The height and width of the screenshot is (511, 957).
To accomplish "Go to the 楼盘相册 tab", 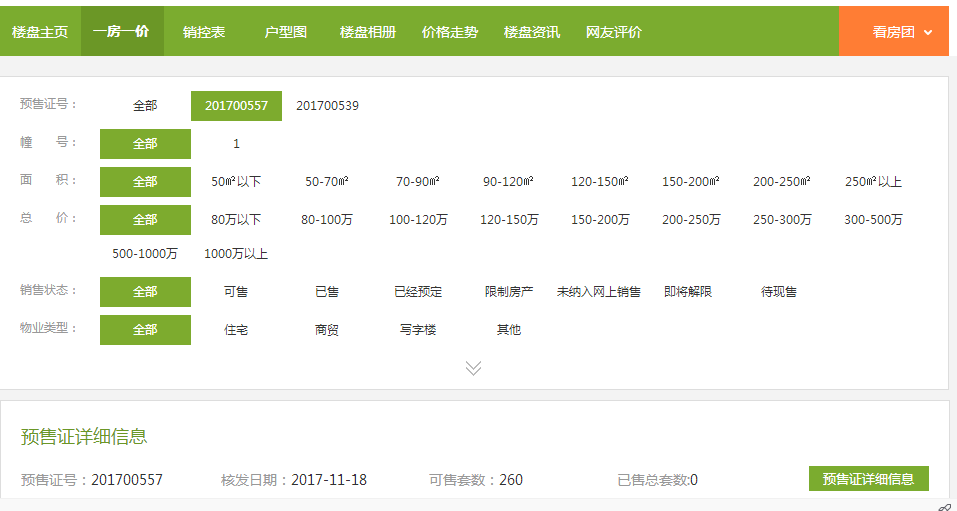I will coord(367,32).
